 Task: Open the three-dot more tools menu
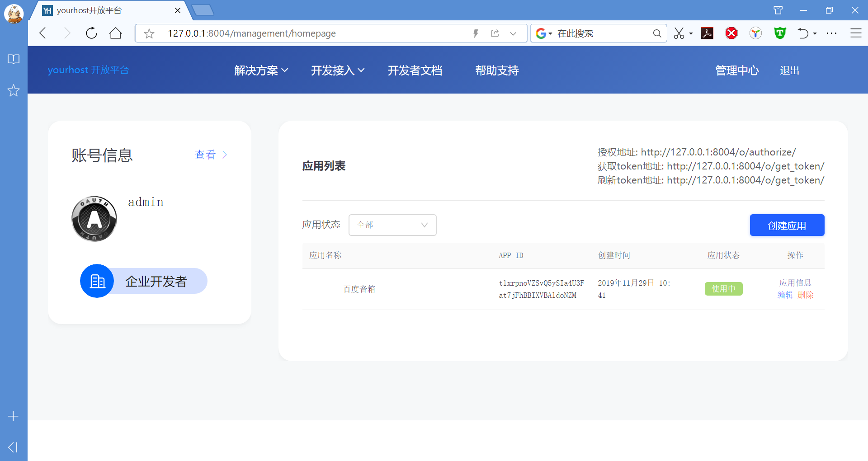click(831, 33)
